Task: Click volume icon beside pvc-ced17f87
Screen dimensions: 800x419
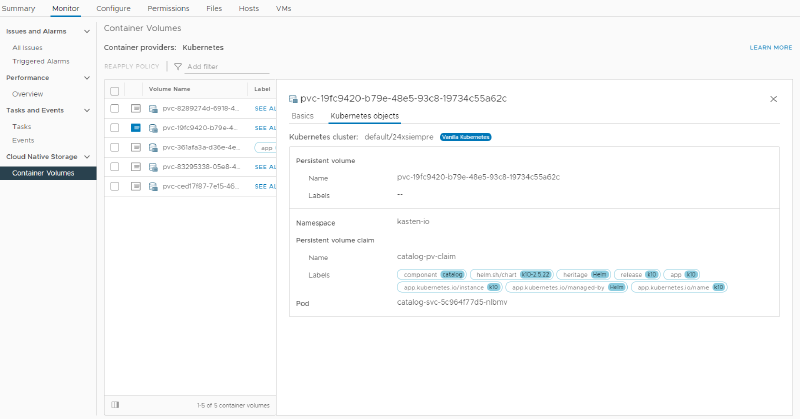Action: (153, 186)
